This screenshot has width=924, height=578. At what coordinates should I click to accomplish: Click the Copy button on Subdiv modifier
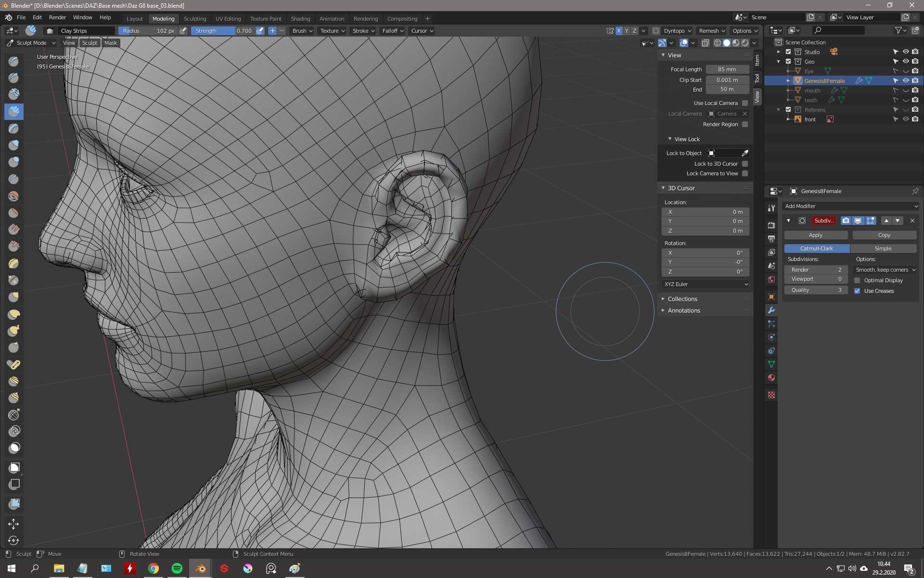[884, 235]
